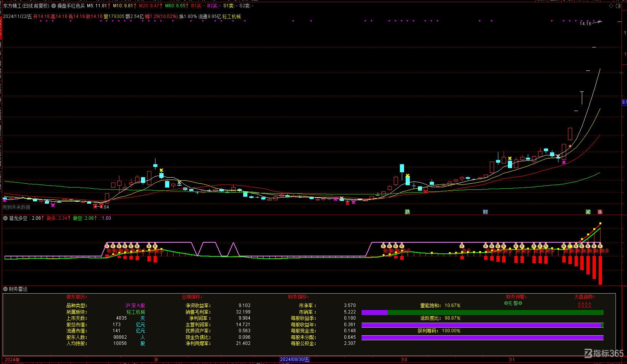The image size is (627, 364).
Task: Click the 每股公积金 value 2.307
Action: [x=350, y=343]
